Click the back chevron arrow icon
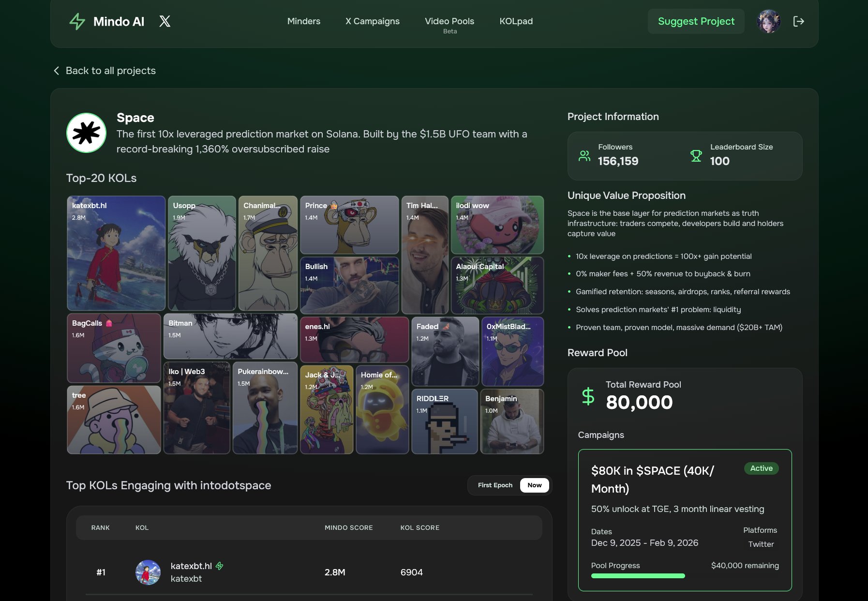Screen dimensions: 868x601 pos(57,71)
